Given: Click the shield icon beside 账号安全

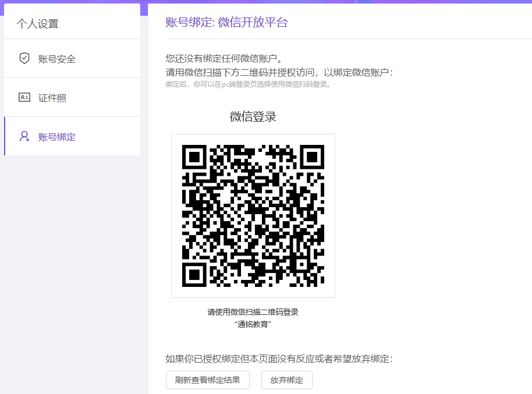Looking at the screenshot, I should 24,59.
